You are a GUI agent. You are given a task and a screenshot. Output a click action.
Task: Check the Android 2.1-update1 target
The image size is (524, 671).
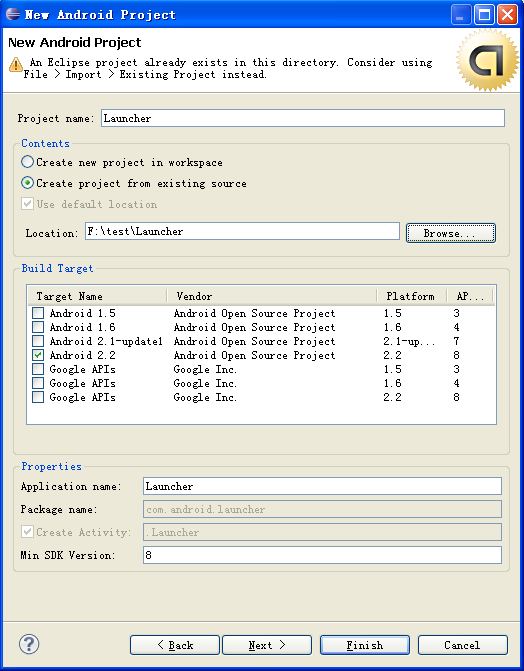click(x=38, y=341)
